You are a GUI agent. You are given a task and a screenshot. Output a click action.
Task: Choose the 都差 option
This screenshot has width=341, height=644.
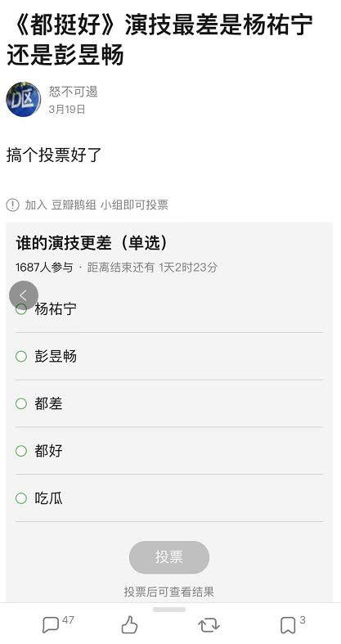click(x=169, y=403)
